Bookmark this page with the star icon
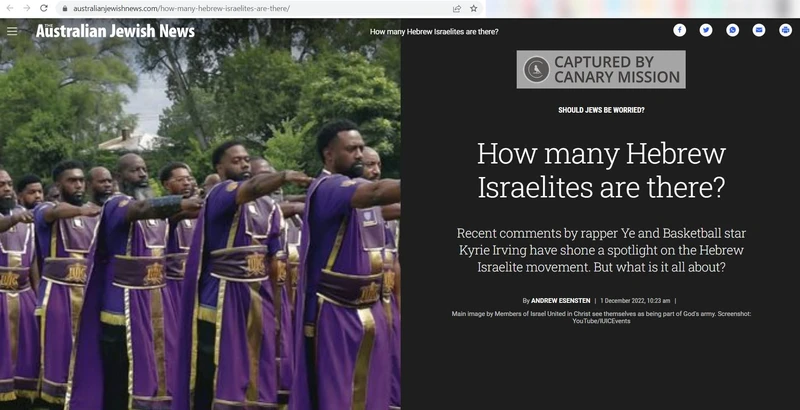 point(473,9)
